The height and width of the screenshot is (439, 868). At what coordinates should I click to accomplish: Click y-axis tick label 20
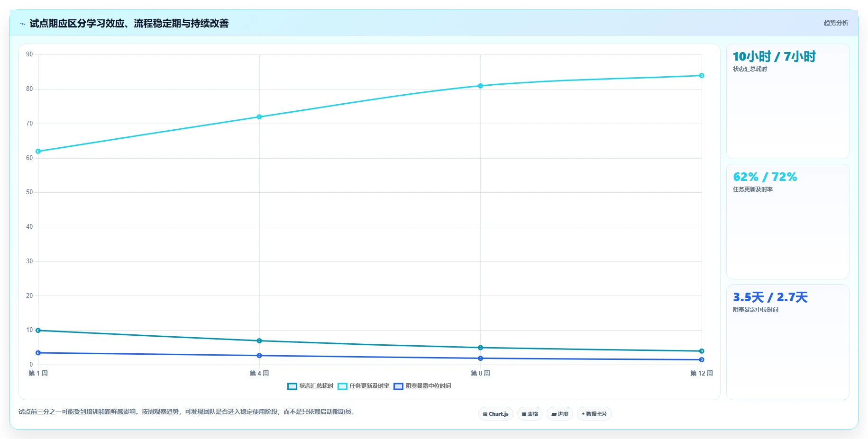29,296
